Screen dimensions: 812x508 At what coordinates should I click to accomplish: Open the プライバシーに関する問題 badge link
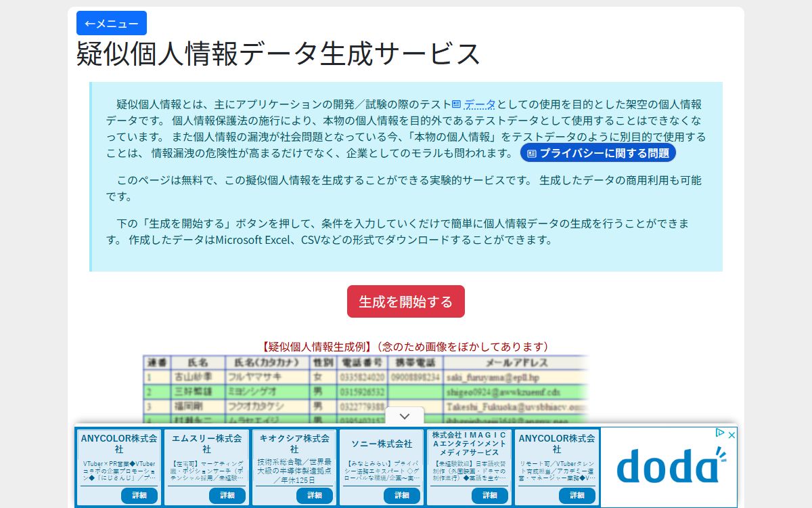click(598, 153)
